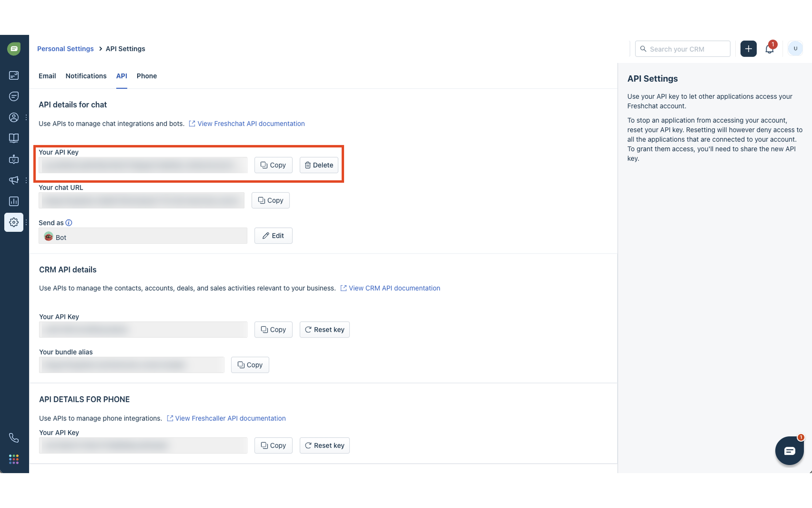Image resolution: width=812 pixels, height=508 pixels.
Task: Click the API DETAILS FOR PHONE heading
Action: [84, 399]
